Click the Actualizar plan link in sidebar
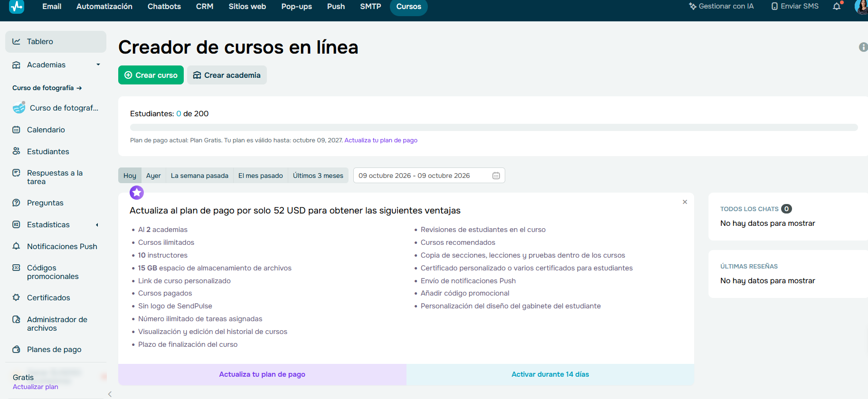Image resolution: width=868 pixels, height=399 pixels. [x=36, y=387]
